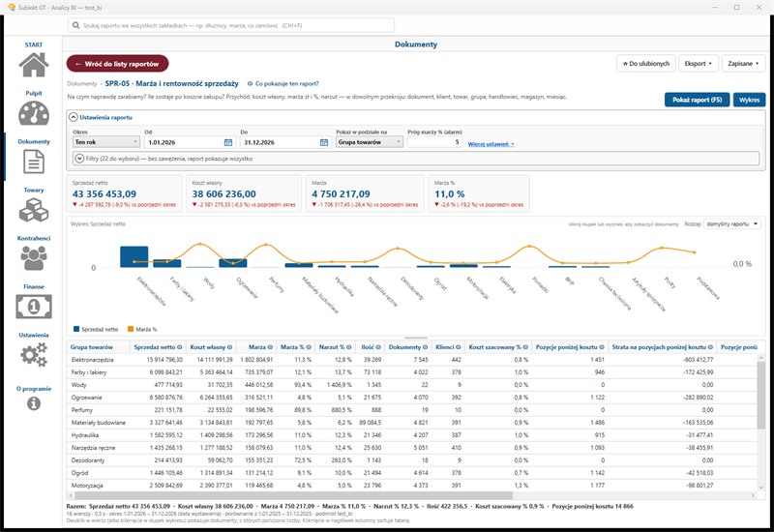Open the Ustawienia gears icon
This screenshot has width=774, height=532.
(x=34, y=355)
